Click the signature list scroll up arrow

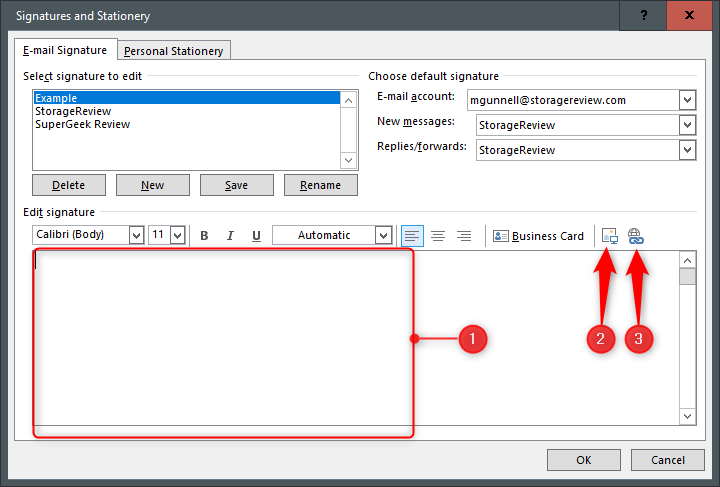point(349,100)
